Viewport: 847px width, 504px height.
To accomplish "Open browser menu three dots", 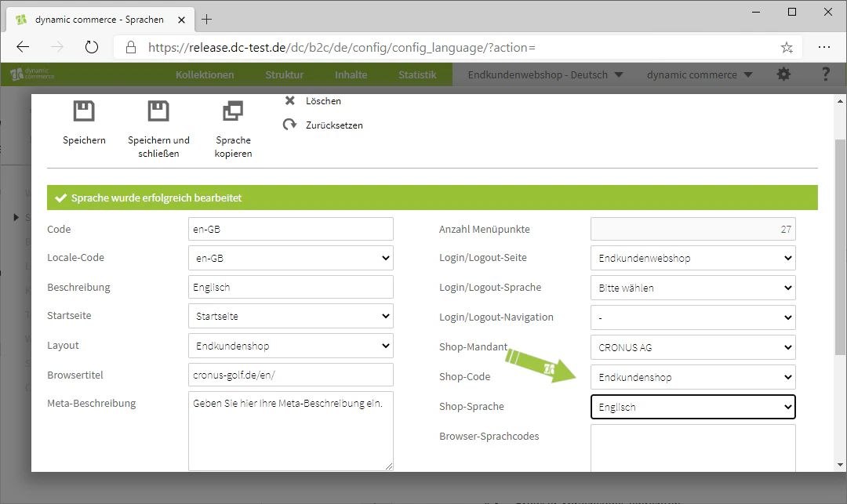I will [823, 48].
